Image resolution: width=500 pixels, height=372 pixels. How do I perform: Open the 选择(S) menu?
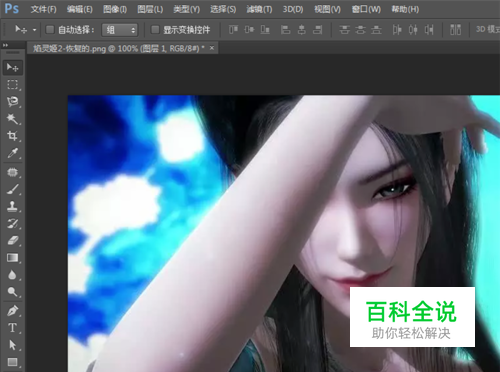pyautogui.click(x=223, y=9)
